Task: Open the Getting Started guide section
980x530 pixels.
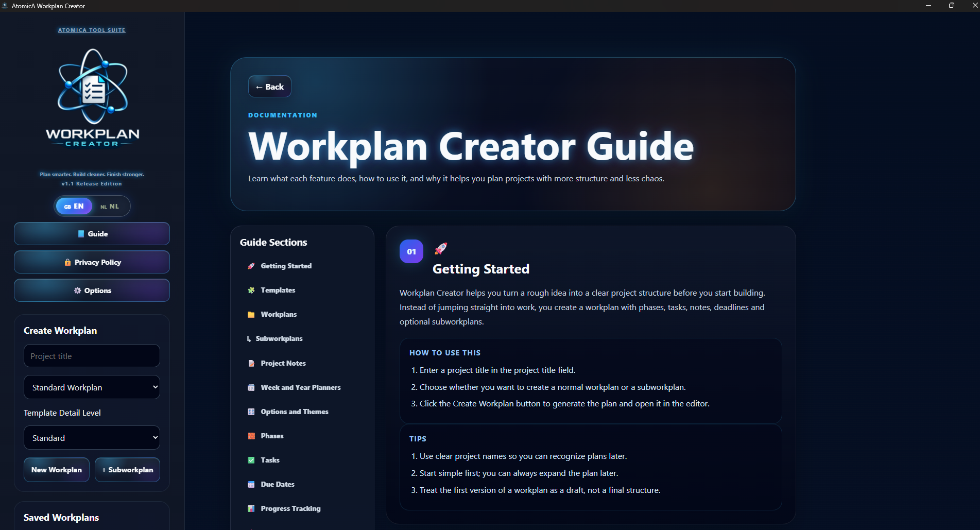Action: tap(302, 266)
